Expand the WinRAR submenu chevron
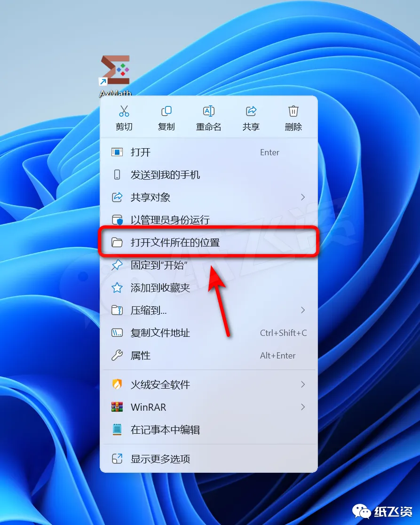 coord(303,407)
